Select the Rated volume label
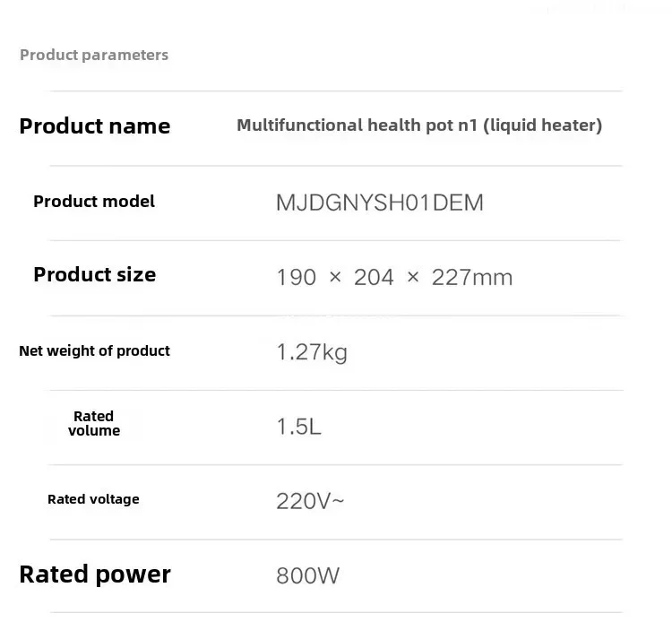Viewport: 672px width, 622px height. point(94,423)
